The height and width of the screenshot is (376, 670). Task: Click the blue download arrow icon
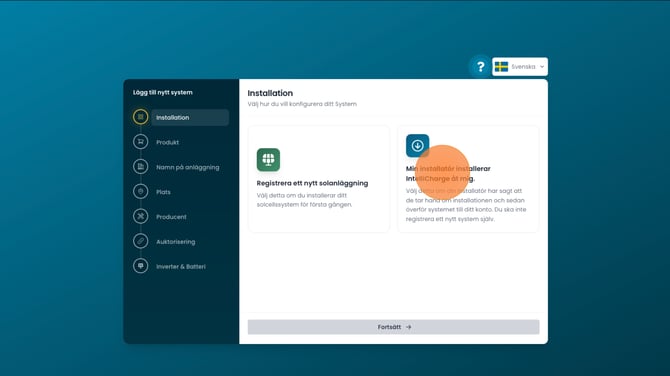point(417,146)
